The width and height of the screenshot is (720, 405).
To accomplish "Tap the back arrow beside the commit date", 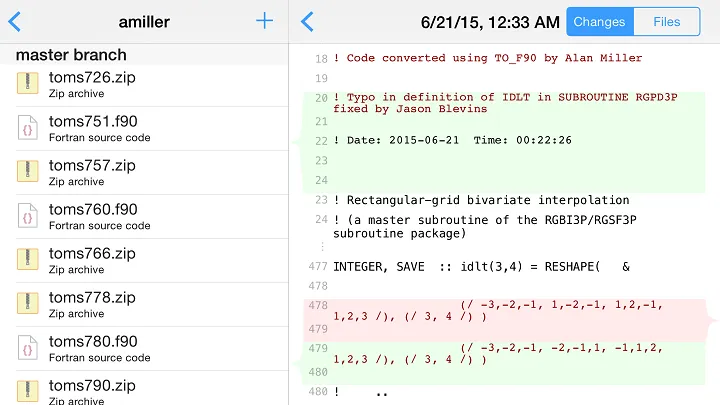I will [307, 21].
